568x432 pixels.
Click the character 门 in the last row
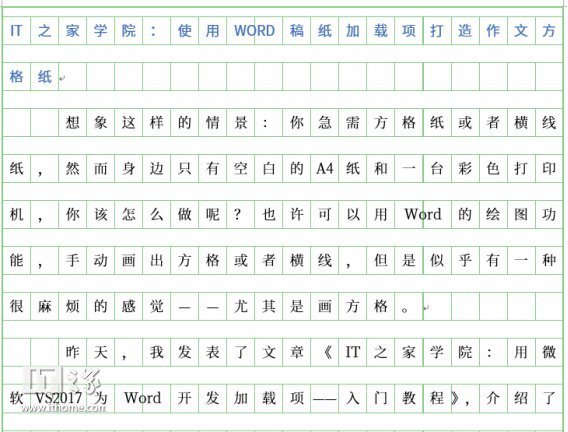click(x=381, y=398)
